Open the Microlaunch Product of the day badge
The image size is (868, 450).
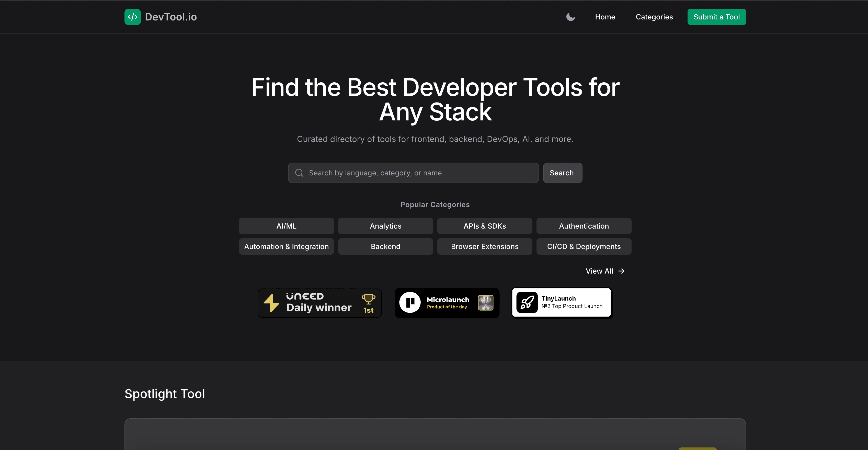click(447, 303)
